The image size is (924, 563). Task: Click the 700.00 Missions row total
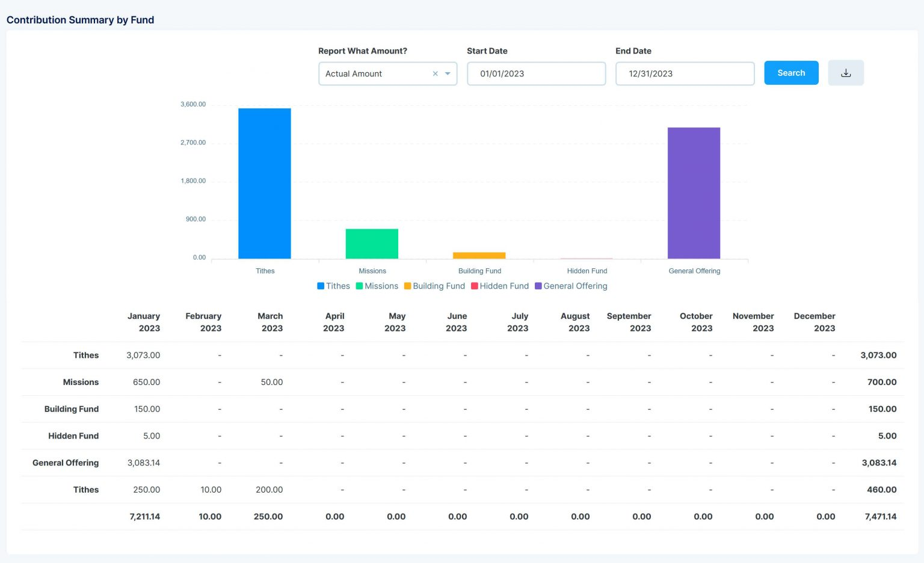(x=882, y=383)
